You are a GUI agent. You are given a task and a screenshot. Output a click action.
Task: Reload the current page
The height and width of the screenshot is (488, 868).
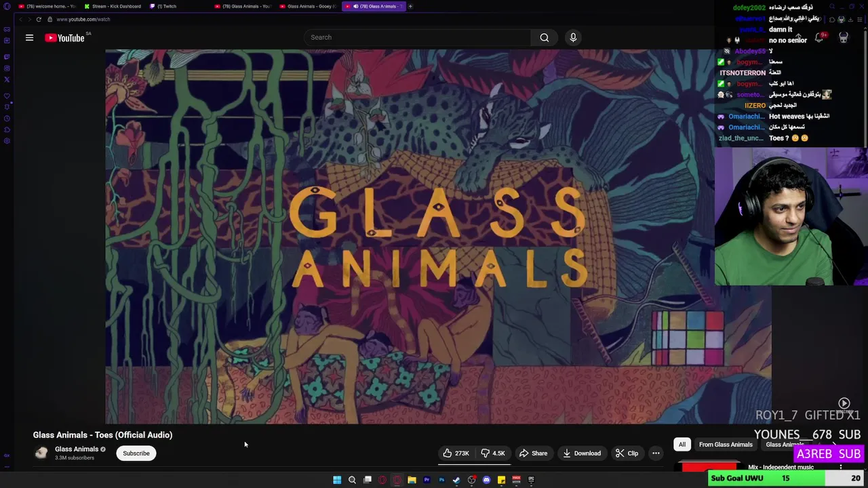tap(39, 19)
